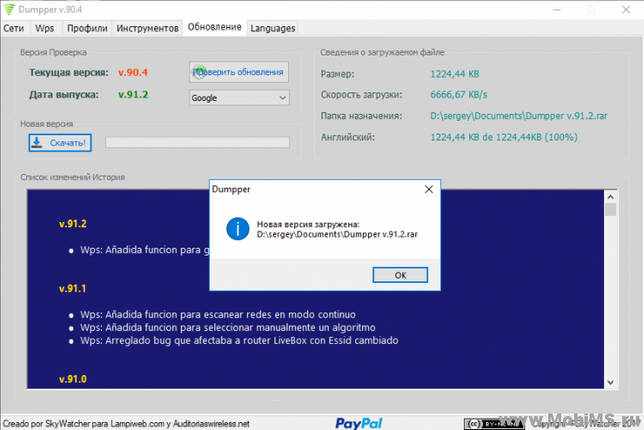
Task: Click the download progress bar
Action: tap(198, 143)
